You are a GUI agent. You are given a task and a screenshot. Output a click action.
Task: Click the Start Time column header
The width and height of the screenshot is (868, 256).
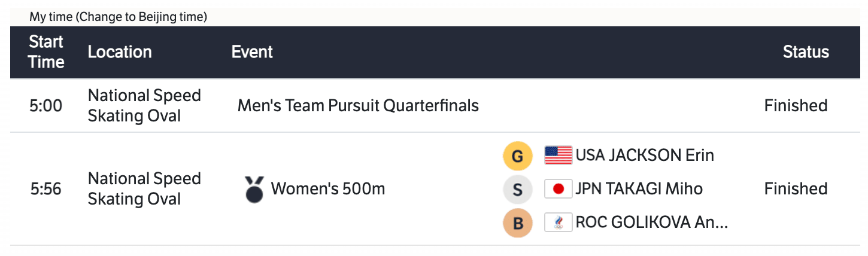(x=46, y=52)
